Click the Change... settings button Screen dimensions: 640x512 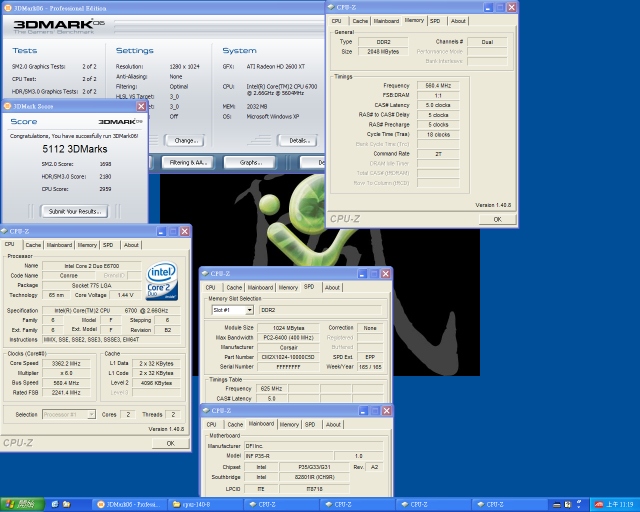tap(186, 140)
